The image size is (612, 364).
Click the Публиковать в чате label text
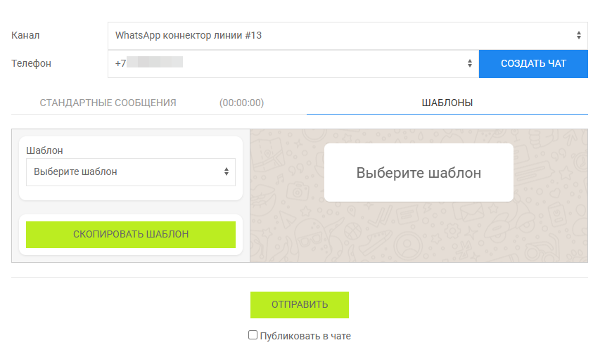coord(305,336)
